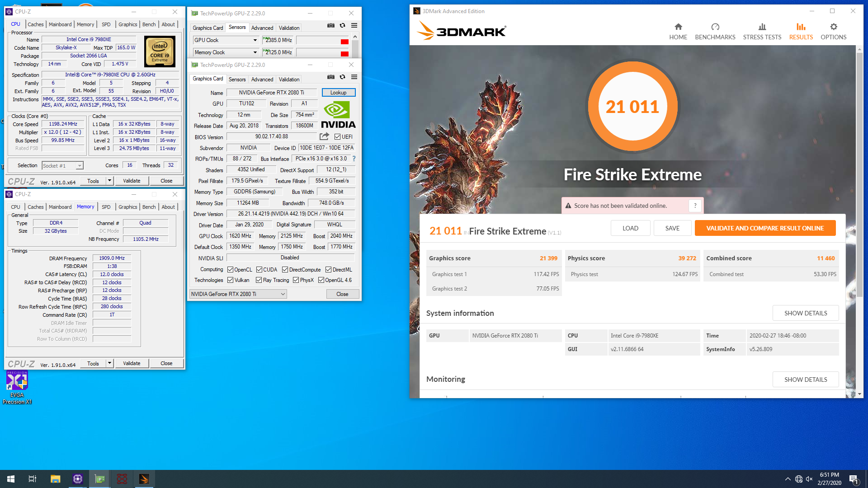Click show hidden icons chevron in system tray
Viewport: 868px width, 488px height.
[x=788, y=479]
